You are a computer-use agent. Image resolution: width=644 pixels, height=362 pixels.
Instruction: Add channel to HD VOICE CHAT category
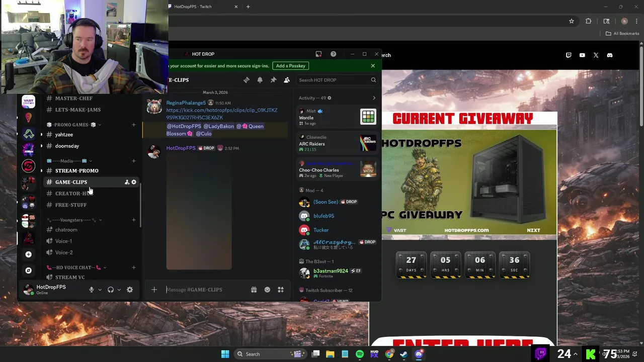point(133,267)
